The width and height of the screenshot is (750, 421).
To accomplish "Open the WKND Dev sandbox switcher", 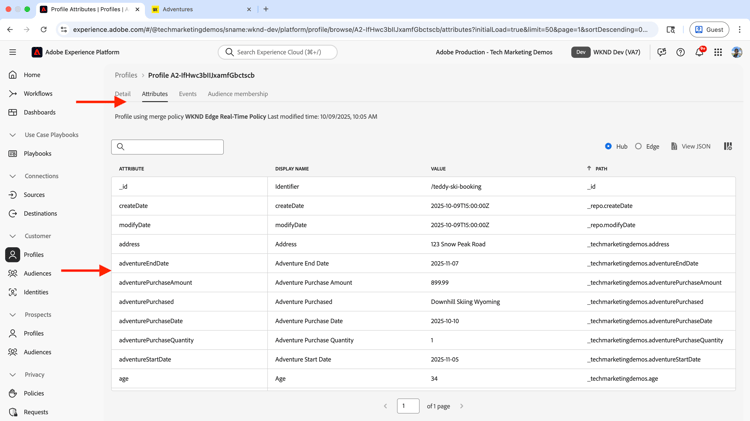I will pos(606,52).
